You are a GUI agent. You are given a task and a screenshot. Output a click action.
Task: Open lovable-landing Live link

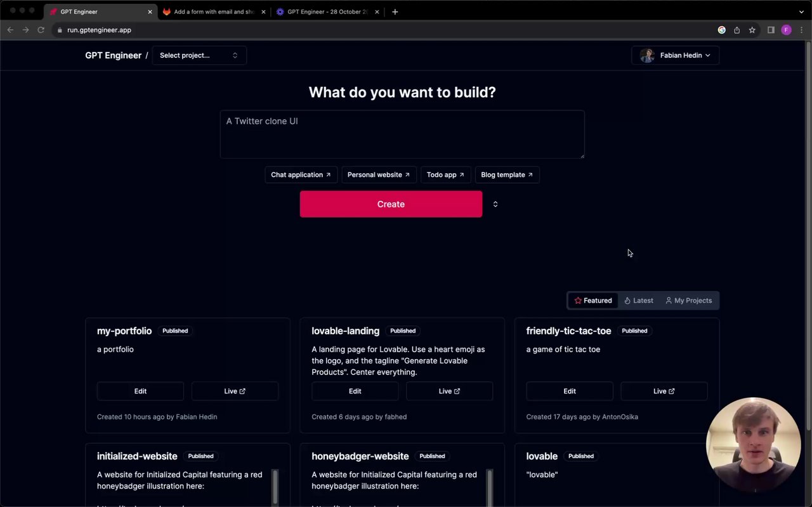click(x=449, y=392)
